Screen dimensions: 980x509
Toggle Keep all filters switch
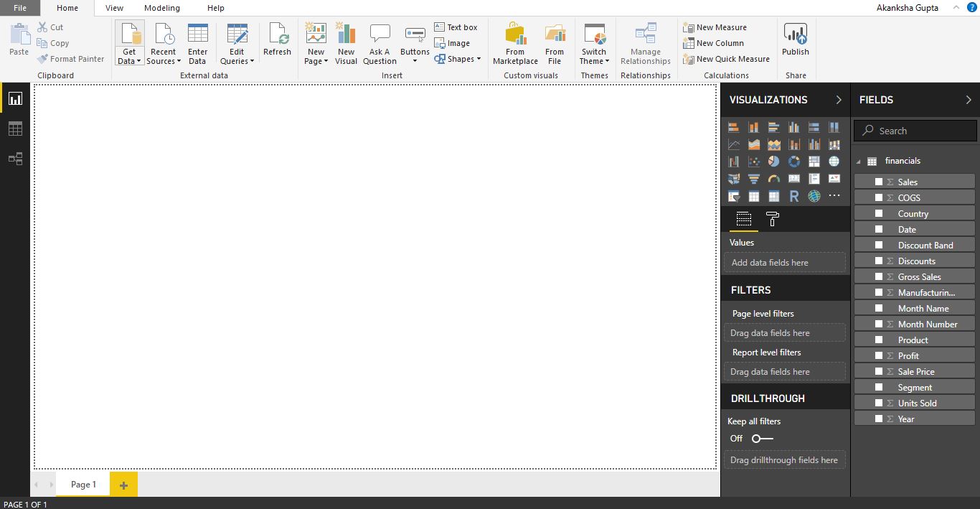pyautogui.click(x=762, y=438)
